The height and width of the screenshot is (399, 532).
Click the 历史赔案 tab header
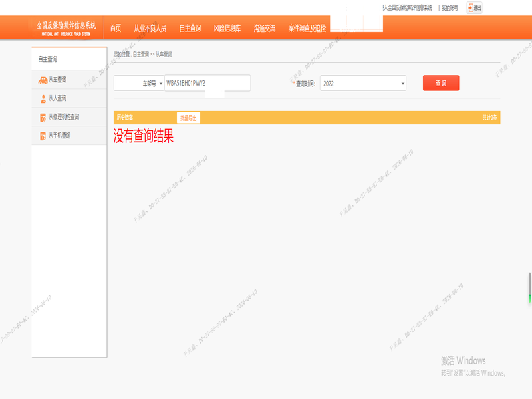125,118
